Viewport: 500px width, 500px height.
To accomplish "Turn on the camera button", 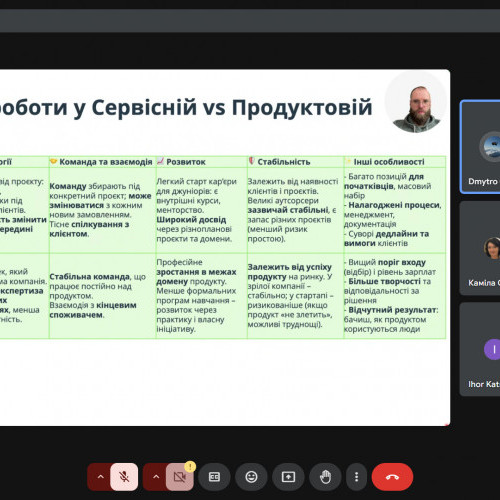I will 180,477.
